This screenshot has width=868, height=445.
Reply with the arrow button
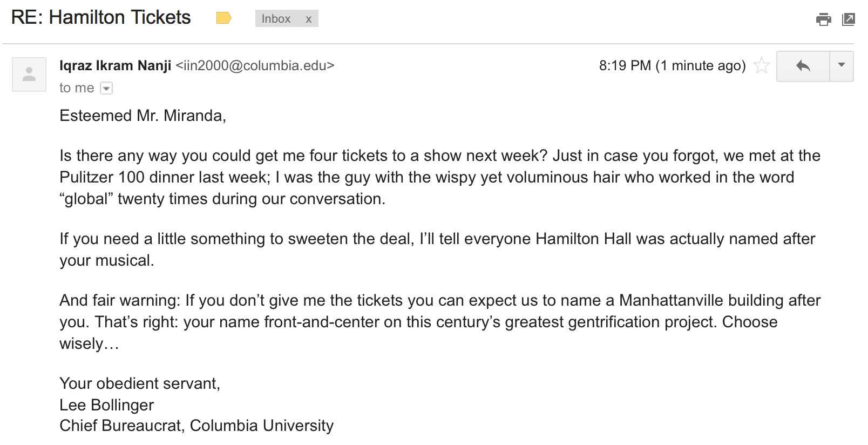click(x=803, y=66)
